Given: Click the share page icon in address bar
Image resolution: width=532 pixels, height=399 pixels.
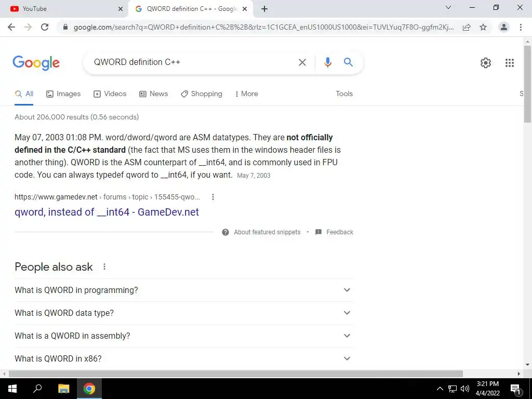Looking at the screenshot, I should [467, 27].
